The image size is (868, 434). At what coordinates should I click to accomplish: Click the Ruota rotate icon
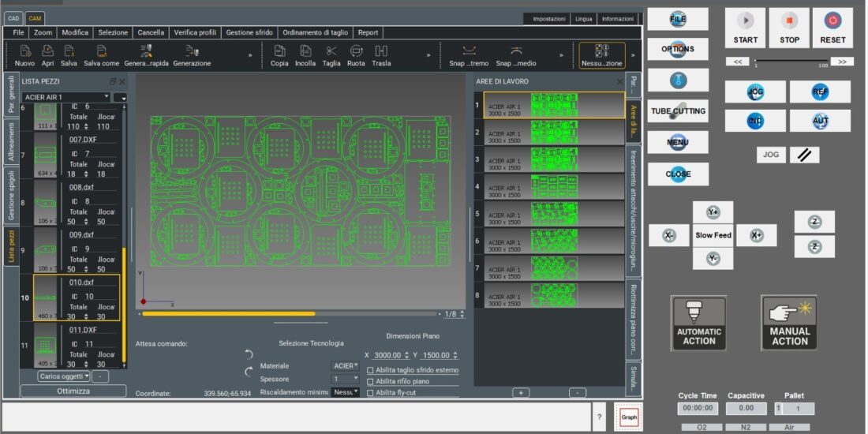356,51
